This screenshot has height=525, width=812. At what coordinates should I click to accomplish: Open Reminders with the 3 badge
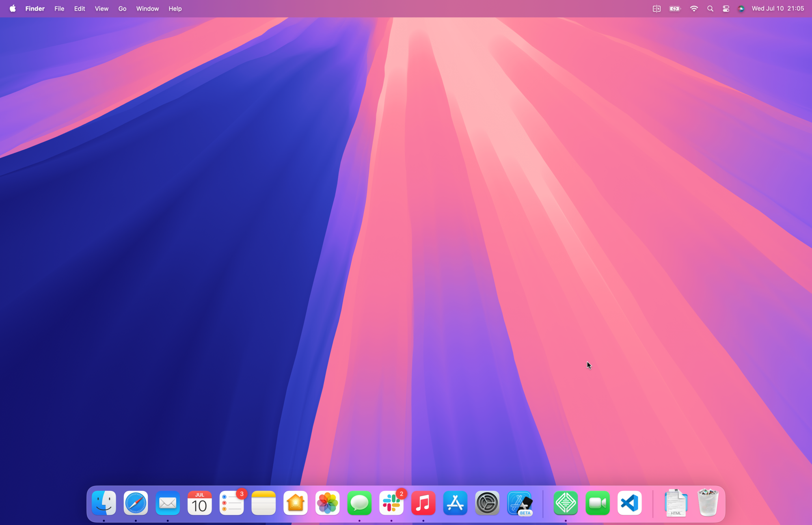click(x=231, y=503)
